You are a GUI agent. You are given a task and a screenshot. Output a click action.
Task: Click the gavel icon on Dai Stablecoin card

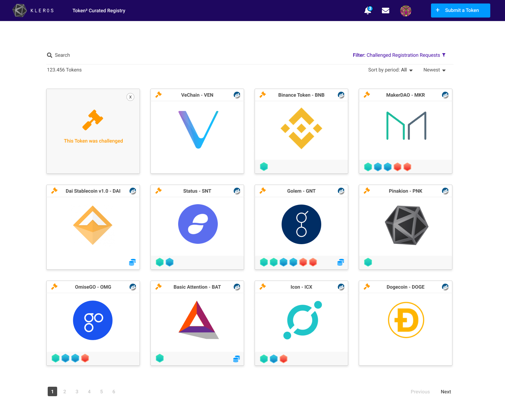tap(54, 191)
